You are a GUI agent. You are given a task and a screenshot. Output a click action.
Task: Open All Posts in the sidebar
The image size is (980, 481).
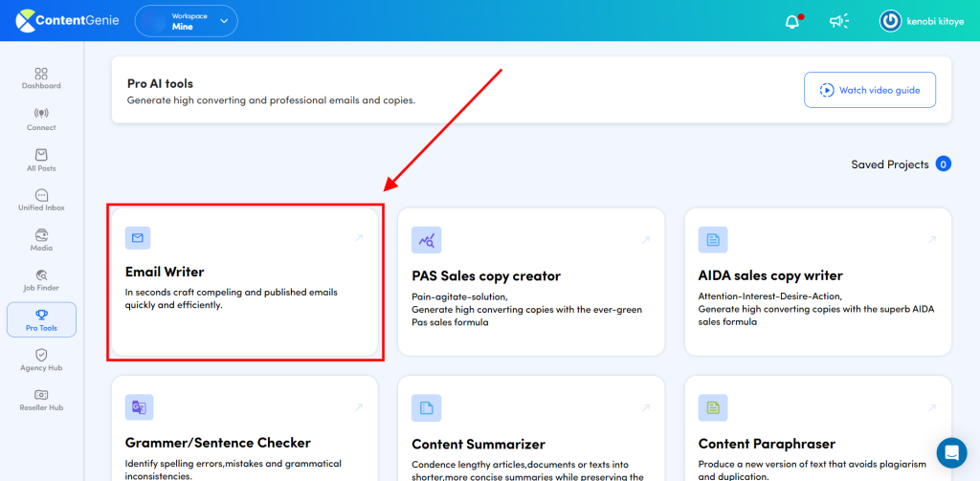click(41, 161)
